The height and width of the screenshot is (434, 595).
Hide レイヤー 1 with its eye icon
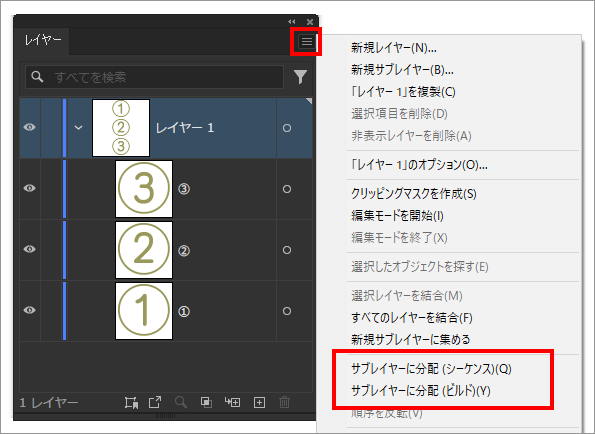(30, 127)
